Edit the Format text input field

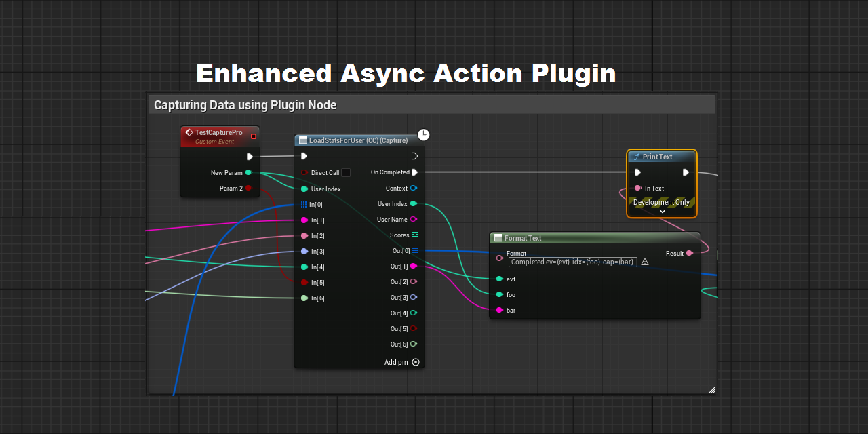pos(573,262)
